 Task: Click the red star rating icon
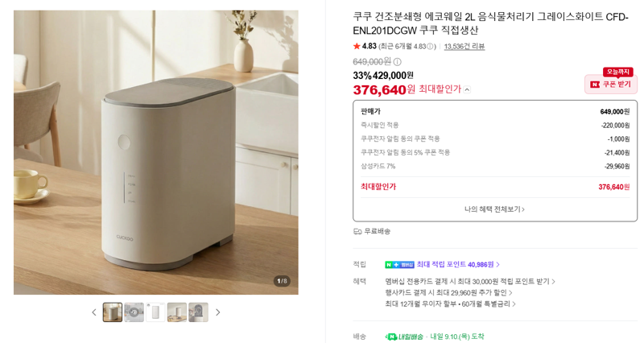pyautogui.click(x=357, y=46)
